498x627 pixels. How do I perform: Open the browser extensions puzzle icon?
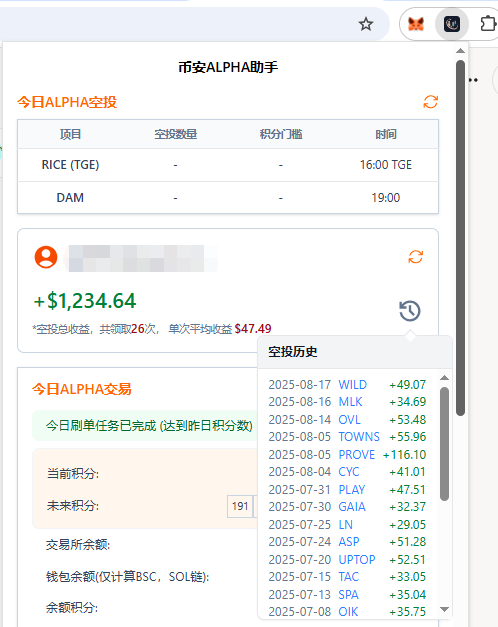pos(488,24)
